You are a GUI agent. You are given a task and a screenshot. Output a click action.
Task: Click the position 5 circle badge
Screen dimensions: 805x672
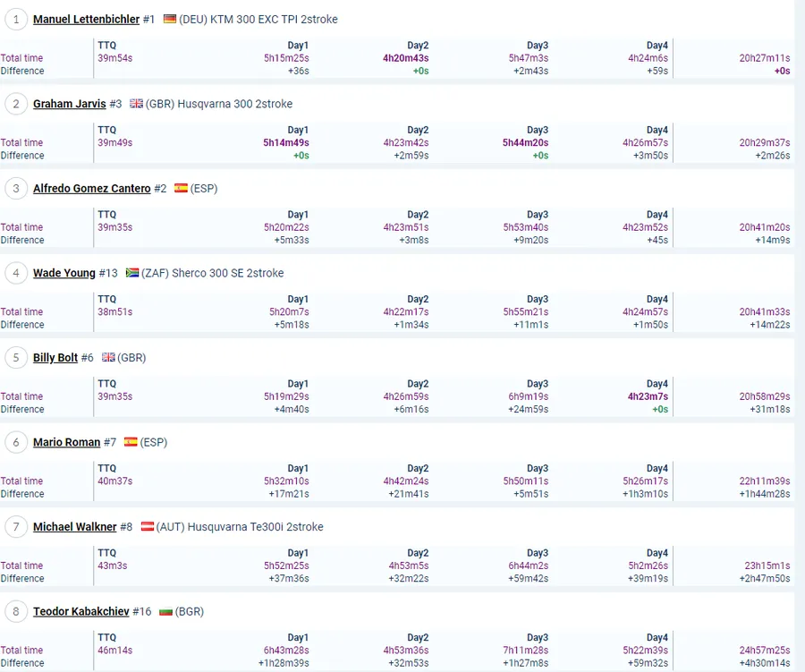(x=16, y=358)
